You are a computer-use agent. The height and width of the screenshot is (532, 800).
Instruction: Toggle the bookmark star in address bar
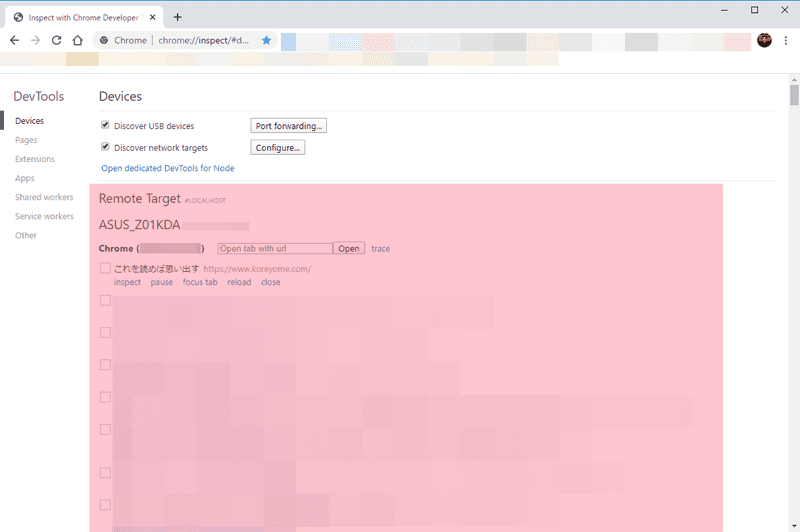pos(266,40)
